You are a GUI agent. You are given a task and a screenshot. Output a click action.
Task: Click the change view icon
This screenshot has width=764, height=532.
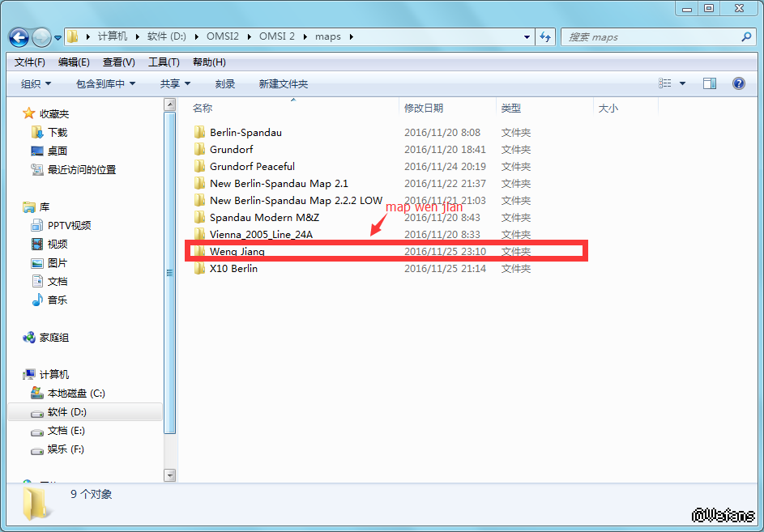[x=665, y=83]
